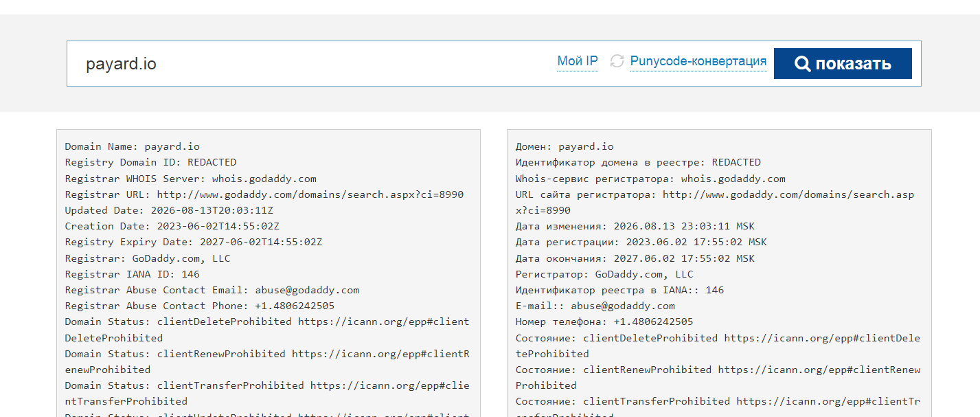Screen dimensions: 980x417
Task: Select the "Registrar Abuse Contact Email" line
Action: (x=212, y=290)
